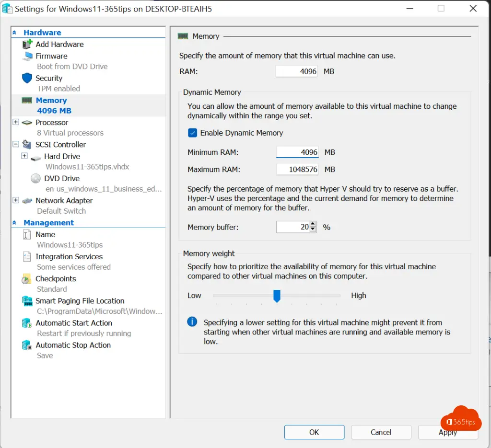The width and height of the screenshot is (491, 448).
Task: Click '8 Virtual processors' text
Action: click(70, 133)
